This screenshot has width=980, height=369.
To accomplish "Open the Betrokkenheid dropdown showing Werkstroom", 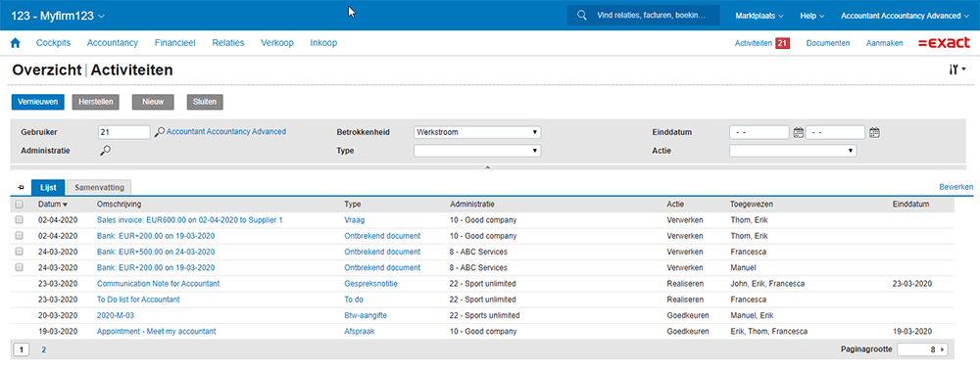I will tap(477, 132).
